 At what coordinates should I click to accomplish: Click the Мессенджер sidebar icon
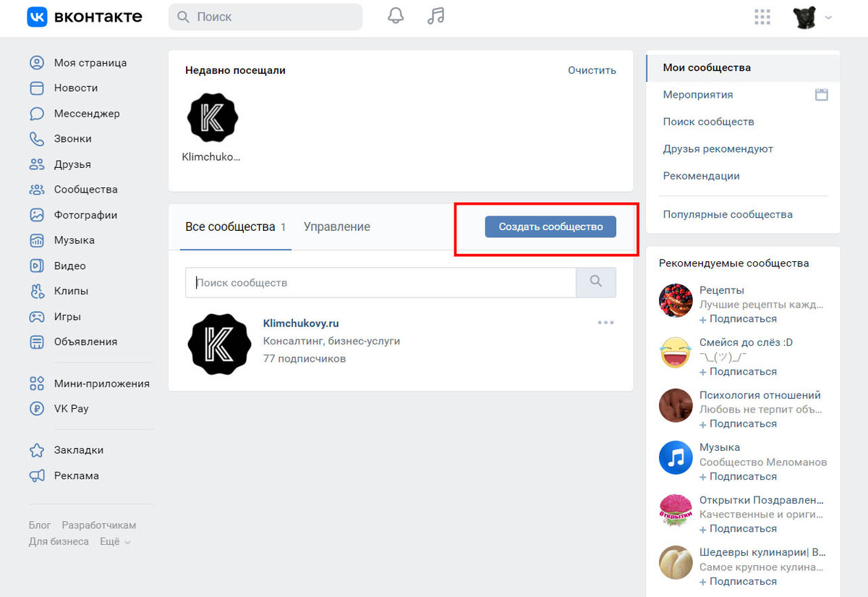pyautogui.click(x=37, y=114)
